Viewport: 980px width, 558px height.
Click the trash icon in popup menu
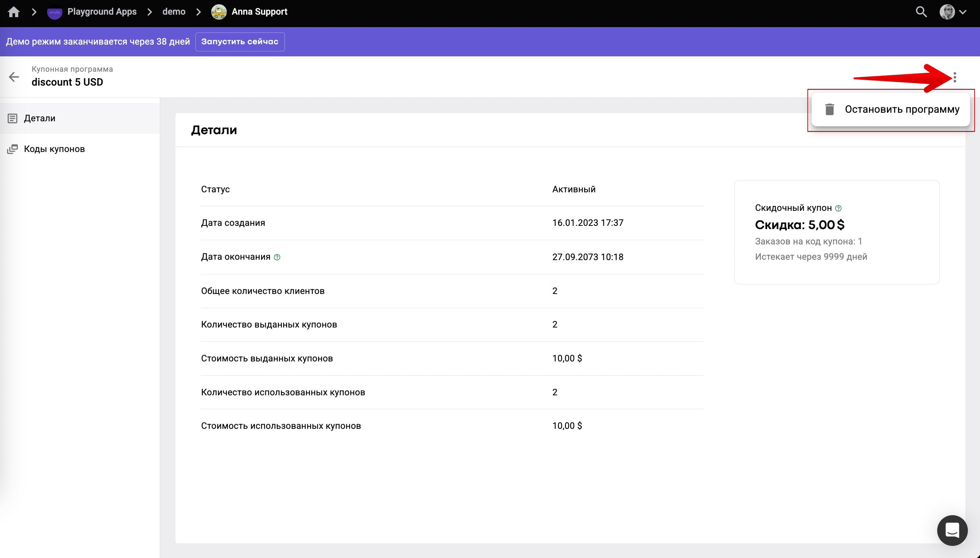click(830, 110)
